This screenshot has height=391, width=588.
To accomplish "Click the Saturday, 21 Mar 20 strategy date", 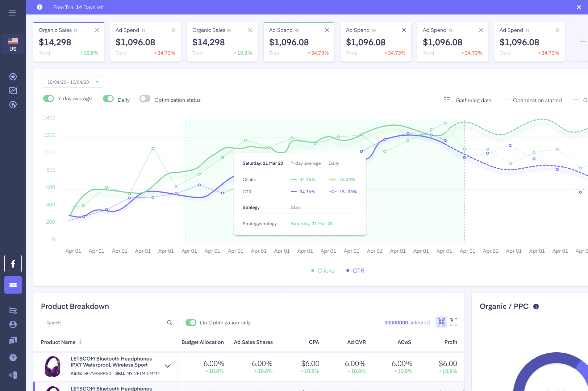I will click(x=312, y=224).
